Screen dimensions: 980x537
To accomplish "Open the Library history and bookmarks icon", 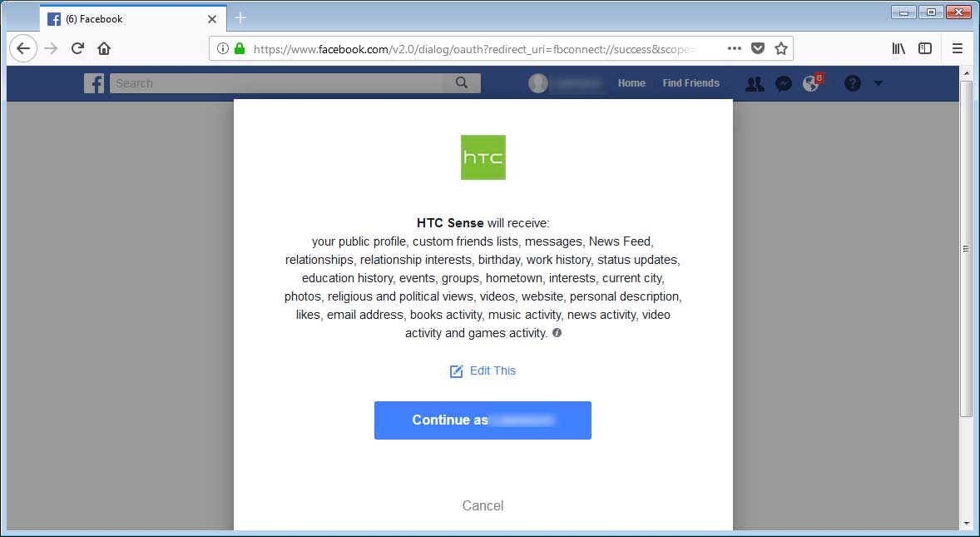I will point(898,48).
